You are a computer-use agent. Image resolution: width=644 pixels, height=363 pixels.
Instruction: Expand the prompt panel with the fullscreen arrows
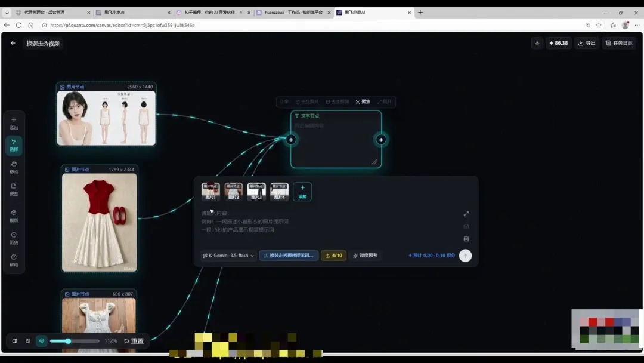point(466,214)
